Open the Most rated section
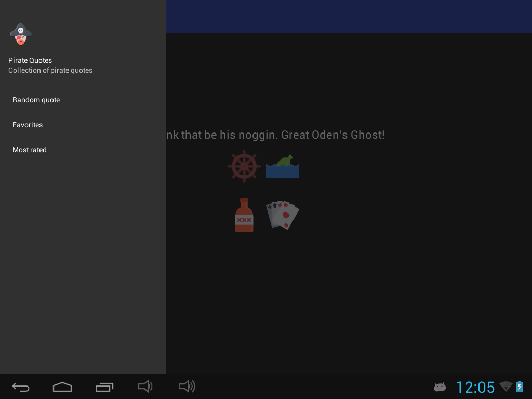 tap(83, 150)
